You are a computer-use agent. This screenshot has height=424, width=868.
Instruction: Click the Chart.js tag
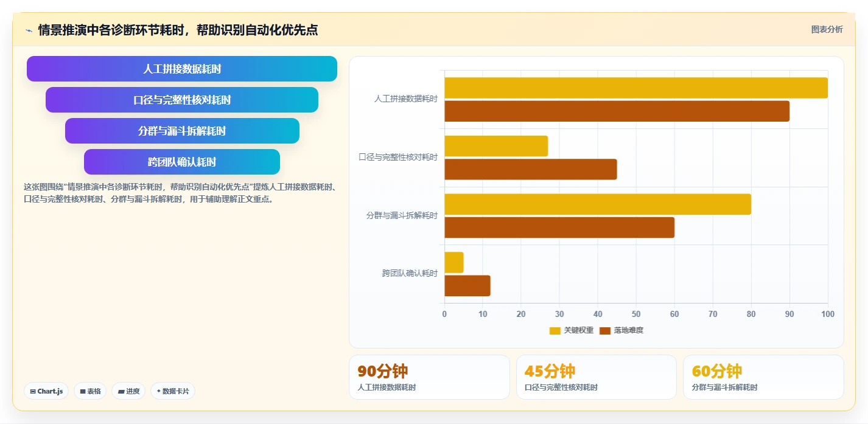[46, 391]
